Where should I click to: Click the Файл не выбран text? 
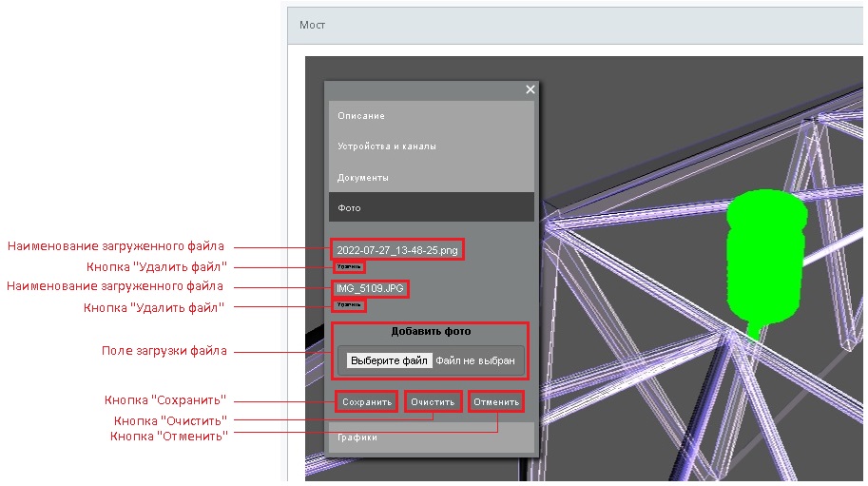474,361
